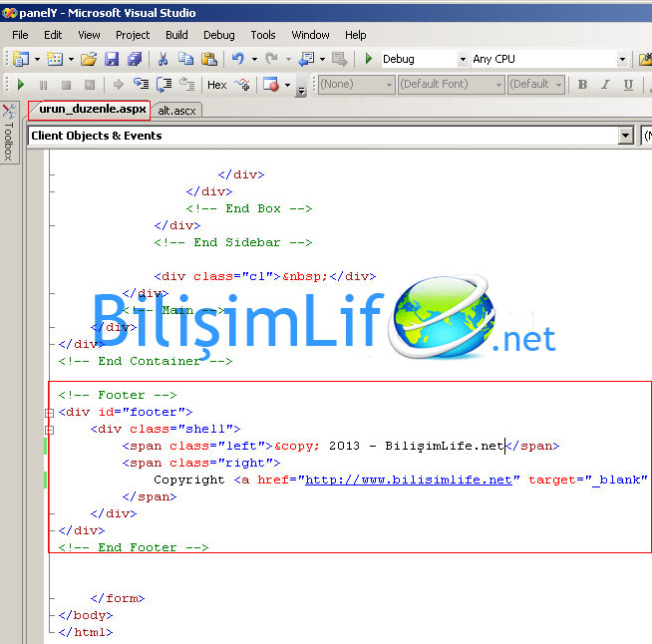Open the (Default) font size dropdown
Image resolution: width=652 pixels, height=644 pixels.
(558, 85)
